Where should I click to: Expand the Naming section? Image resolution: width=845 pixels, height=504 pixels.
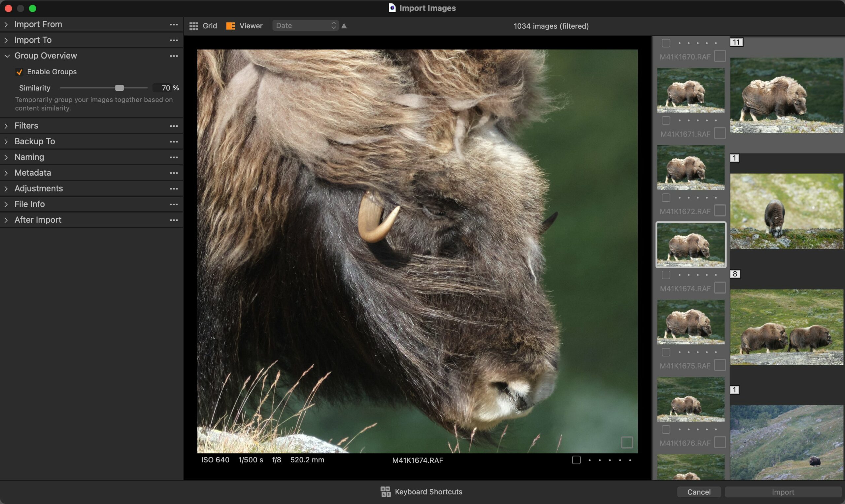6,157
